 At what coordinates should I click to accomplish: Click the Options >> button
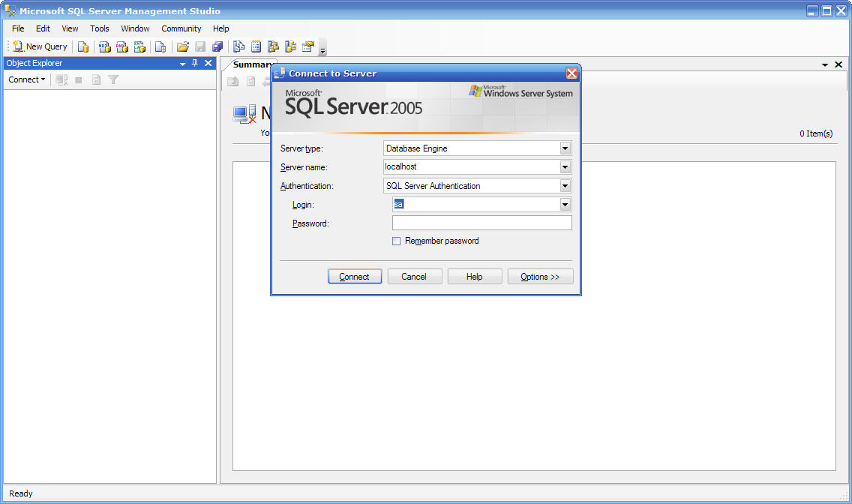(x=540, y=277)
